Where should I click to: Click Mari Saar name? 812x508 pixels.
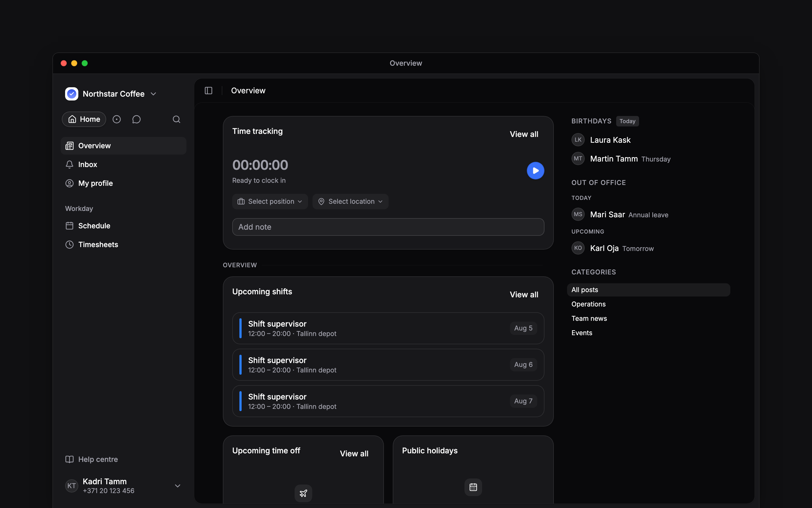point(607,215)
